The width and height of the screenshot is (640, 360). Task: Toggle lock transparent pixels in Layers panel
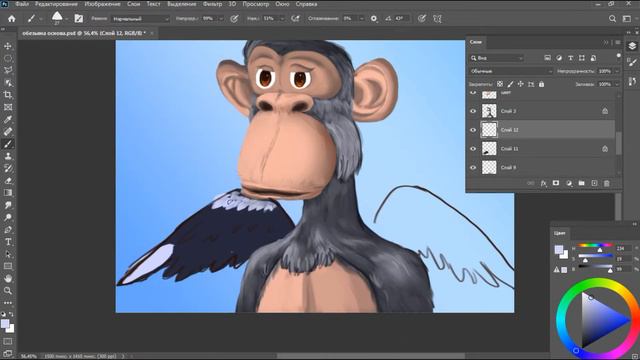coord(500,84)
